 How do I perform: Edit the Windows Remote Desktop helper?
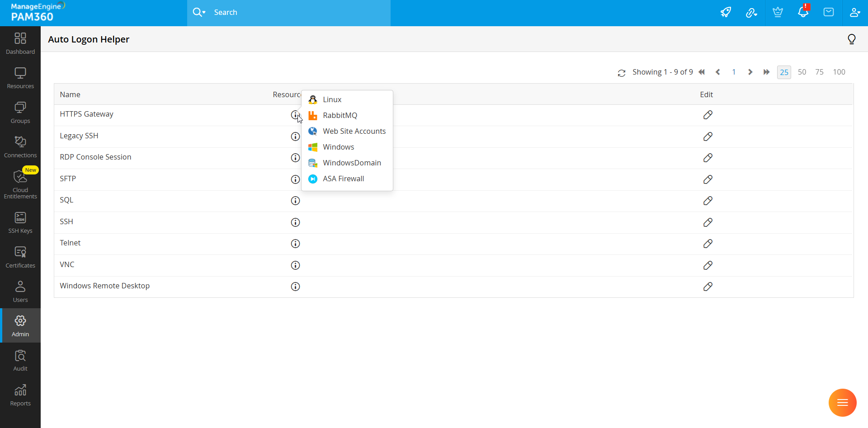coord(708,287)
